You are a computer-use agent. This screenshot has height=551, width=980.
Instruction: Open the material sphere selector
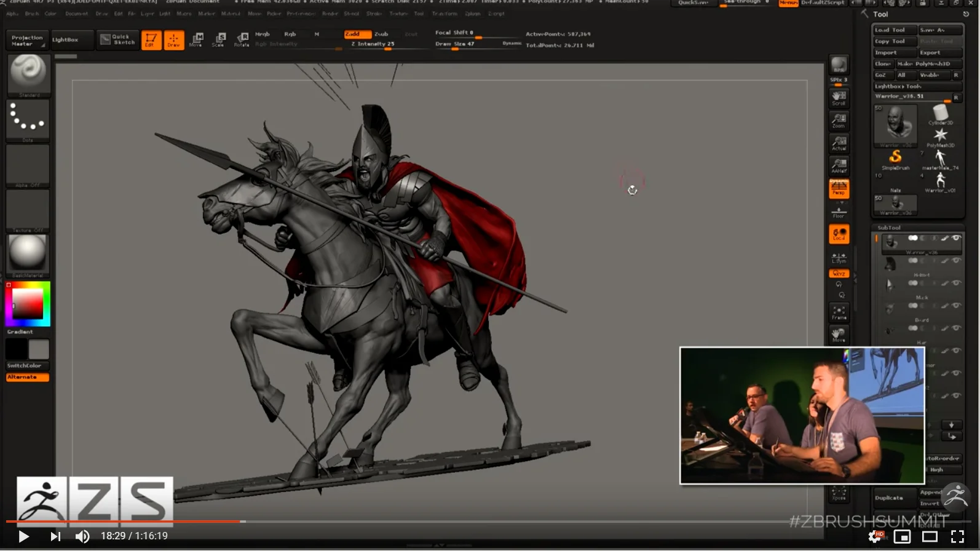point(28,256)
